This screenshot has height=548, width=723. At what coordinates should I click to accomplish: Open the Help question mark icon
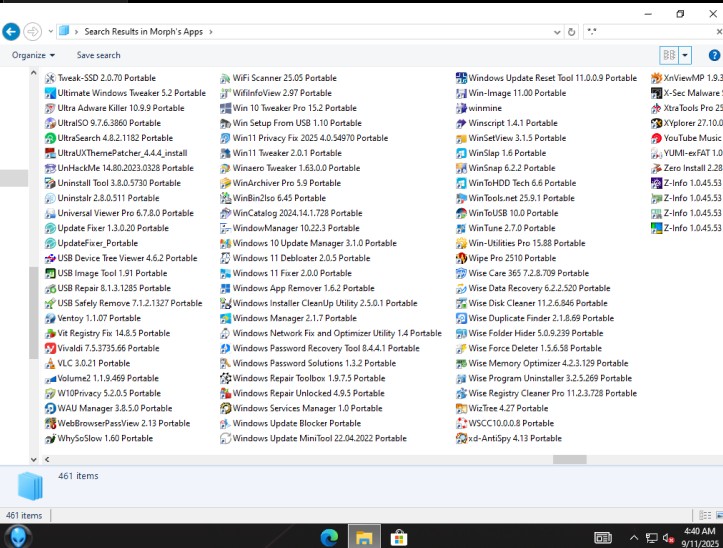714,55
